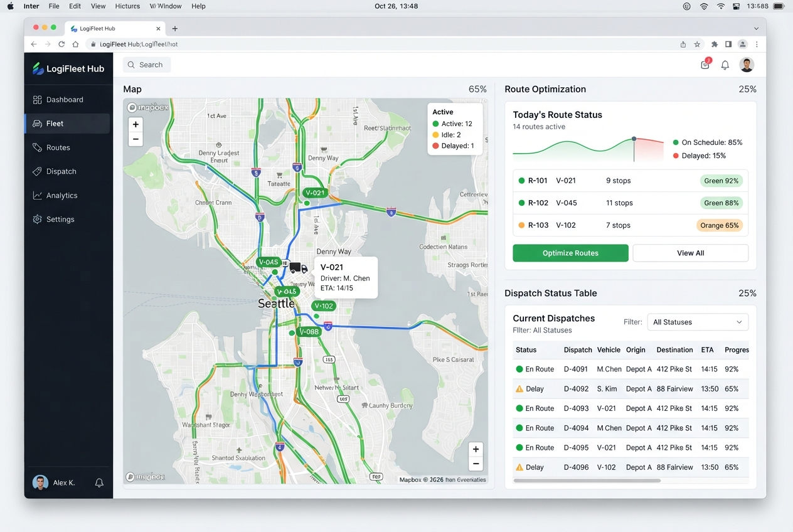The image size is (793, 532).
Task: Expand the browser tab list chevron
Action: tap(756, 28)
